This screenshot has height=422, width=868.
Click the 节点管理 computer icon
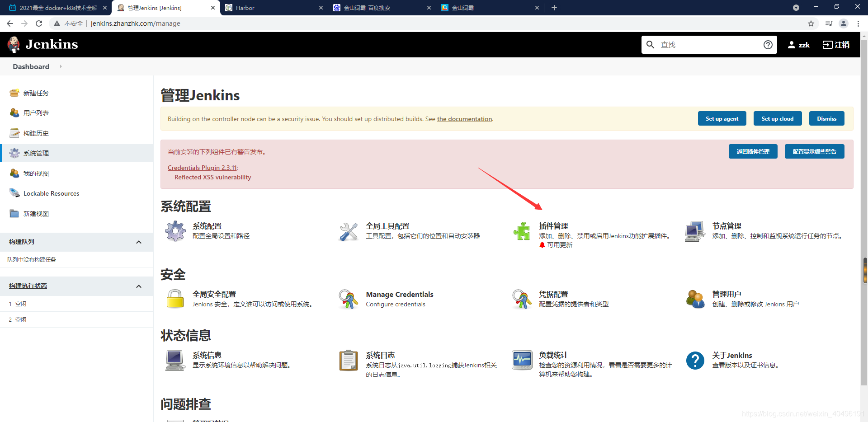click(x=695, y=231)
